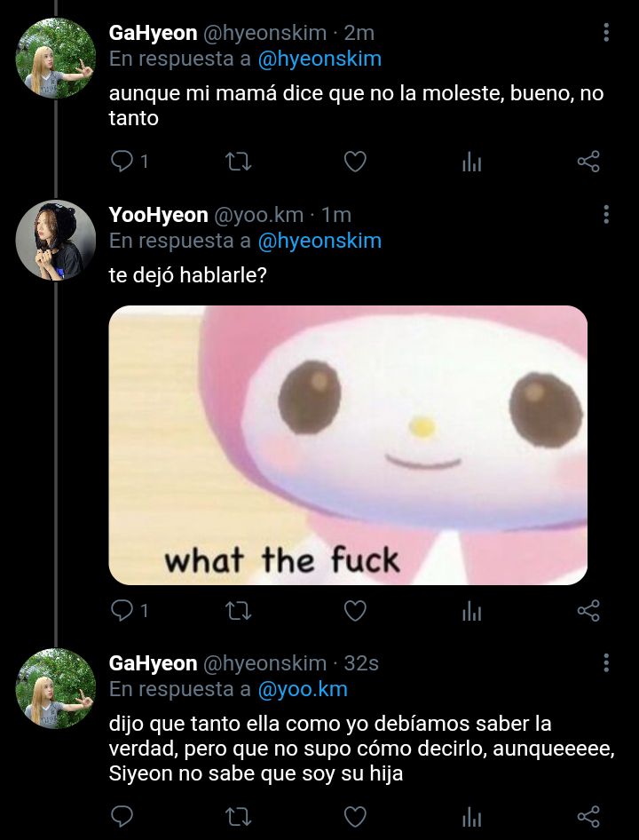
Task: Share GaHyeon's 'aunque mi mamá' tweet
Action: [588, 162]
